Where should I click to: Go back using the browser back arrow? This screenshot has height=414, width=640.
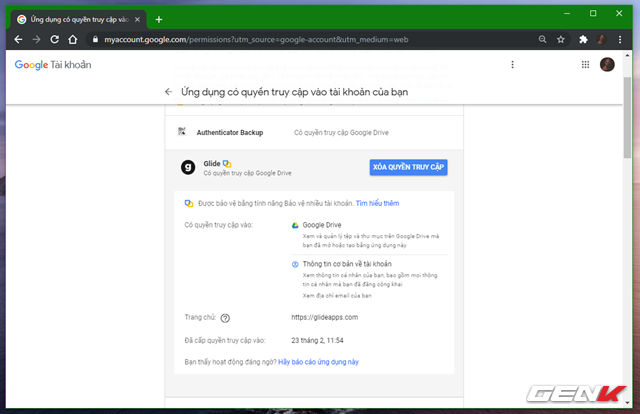pos(18,40)
